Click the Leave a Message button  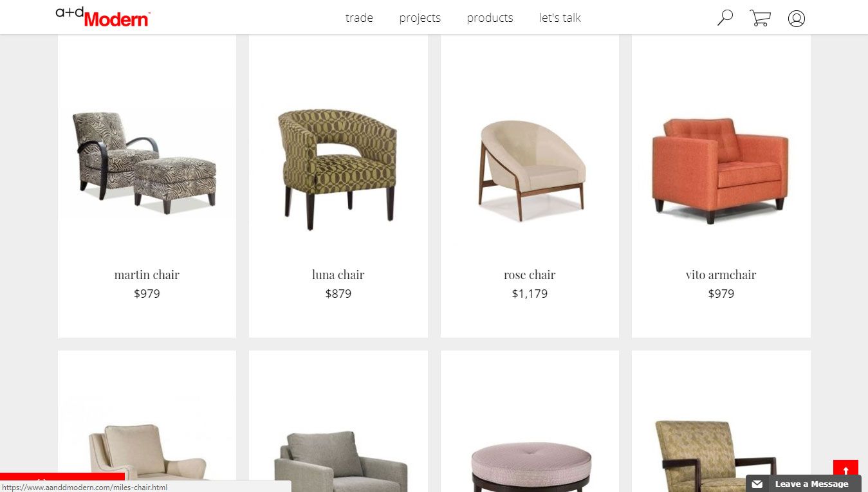[x=803, y=484]
